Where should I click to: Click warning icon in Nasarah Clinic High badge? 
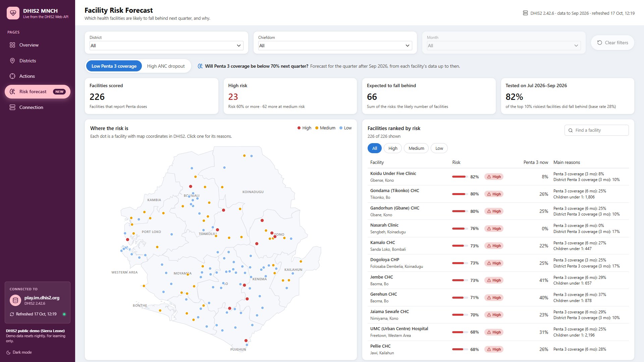pyautogui.click(x=489, y=229)
